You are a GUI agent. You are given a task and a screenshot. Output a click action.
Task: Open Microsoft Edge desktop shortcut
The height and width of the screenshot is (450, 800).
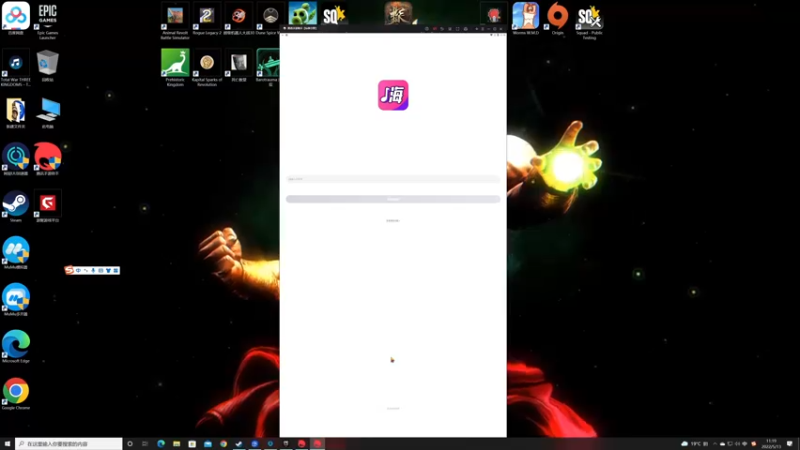16,344
